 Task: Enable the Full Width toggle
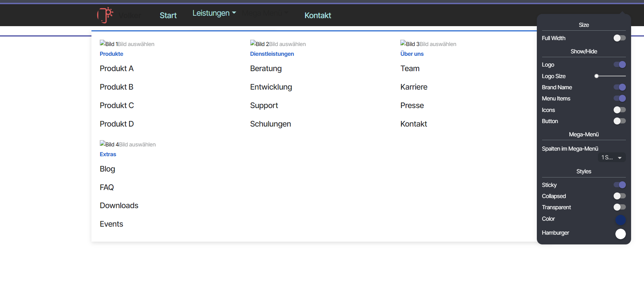[619, 38]
